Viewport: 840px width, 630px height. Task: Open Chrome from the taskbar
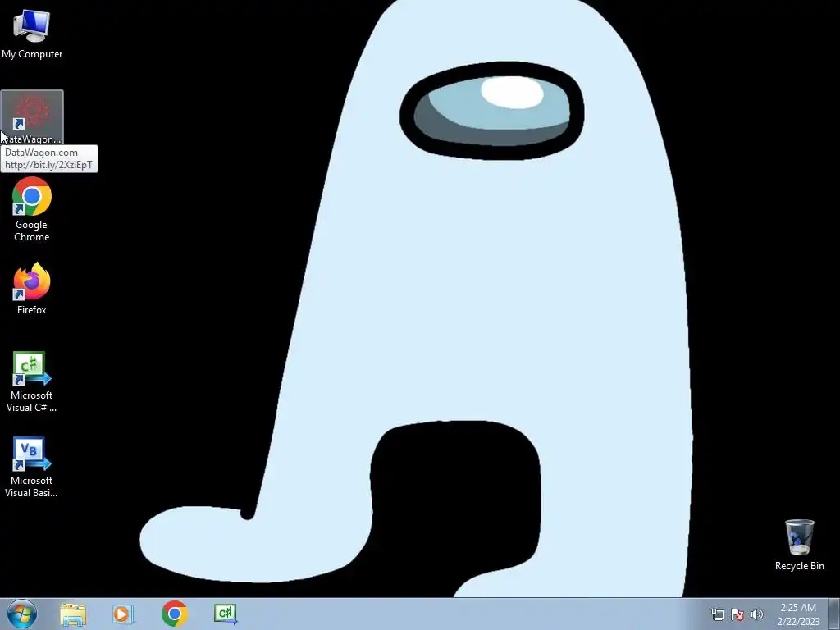point(174,614)
